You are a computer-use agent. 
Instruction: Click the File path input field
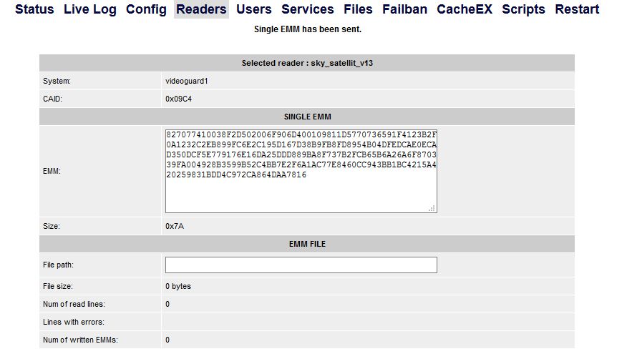coord(301,265)
